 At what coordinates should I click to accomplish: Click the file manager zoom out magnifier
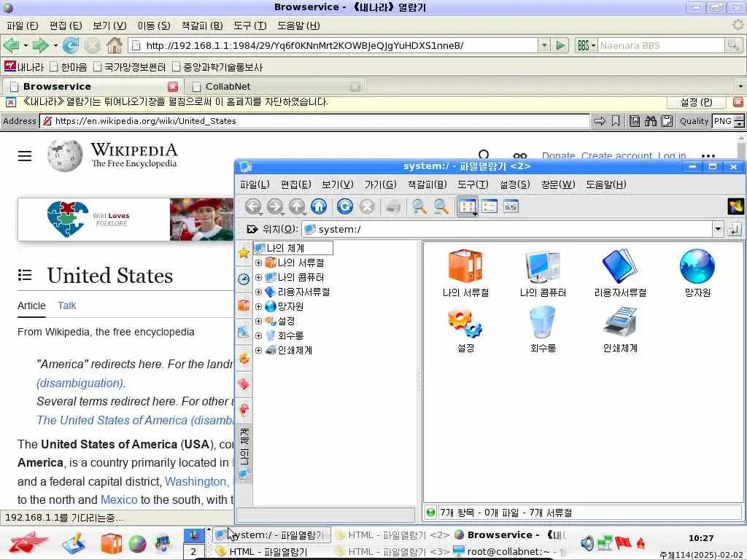441,206
